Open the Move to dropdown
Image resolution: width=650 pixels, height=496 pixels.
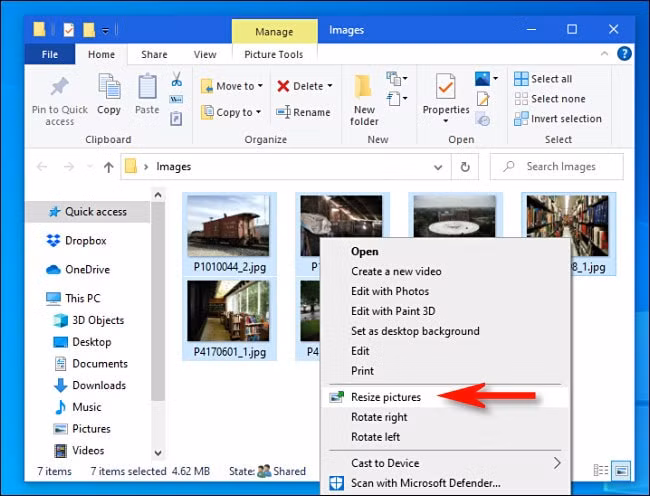(232, 86)
